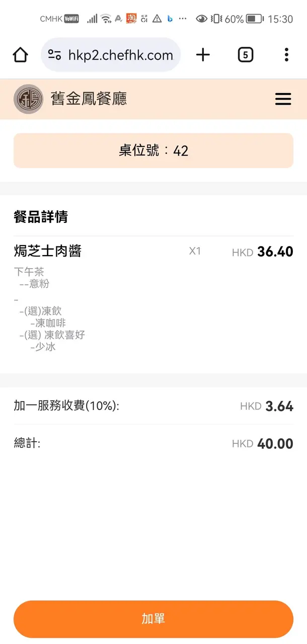This screenshot has height=644, width=307.
Task: Tap the battery indicator in status bar
Action: pyautogui.click(x=254, y=19)
